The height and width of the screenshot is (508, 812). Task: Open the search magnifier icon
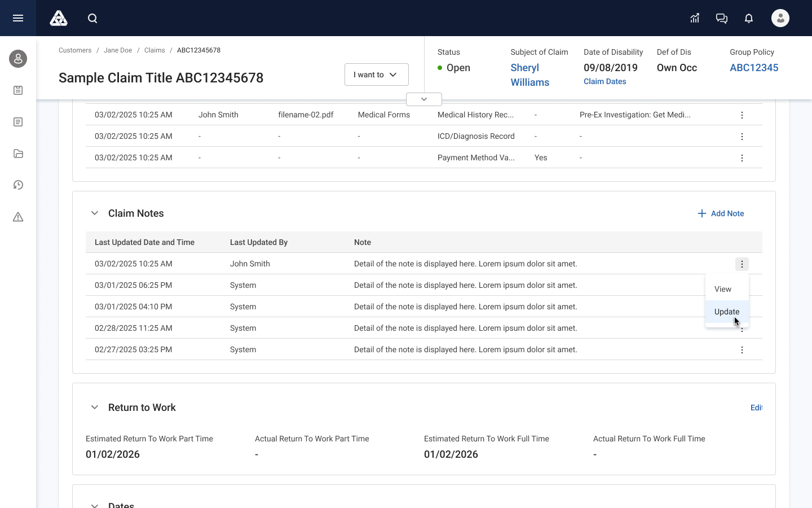coord(92,18)
